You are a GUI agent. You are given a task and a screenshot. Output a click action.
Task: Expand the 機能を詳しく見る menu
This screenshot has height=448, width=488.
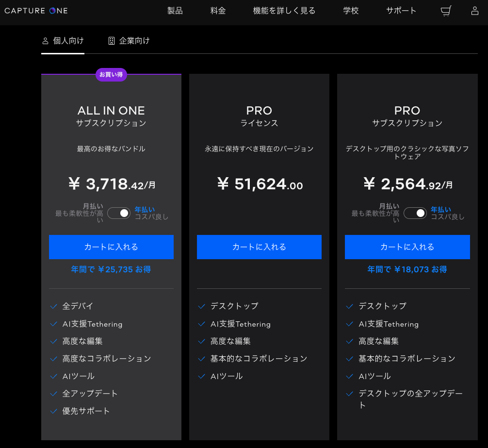tap(284, 11)
